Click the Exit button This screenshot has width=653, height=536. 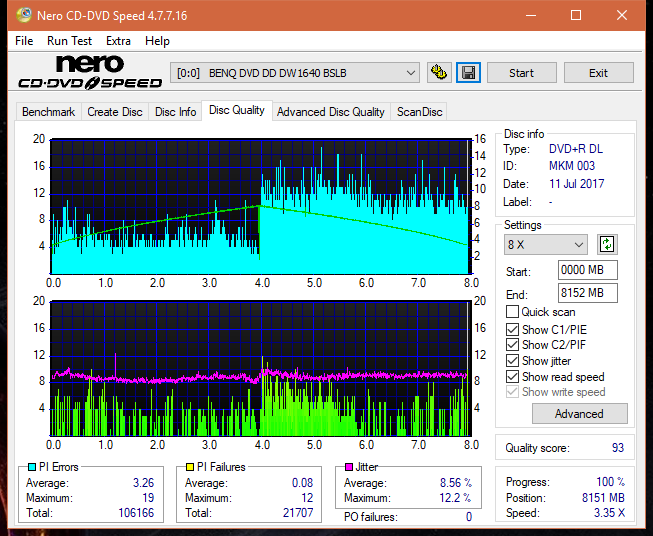(598, 73)
